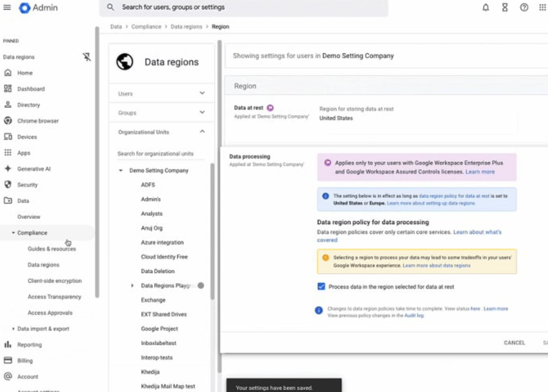Image resolution: width=548 pixels, height=392 pixels.
Task: Open the Google apps grid
Action: (542, 7)
